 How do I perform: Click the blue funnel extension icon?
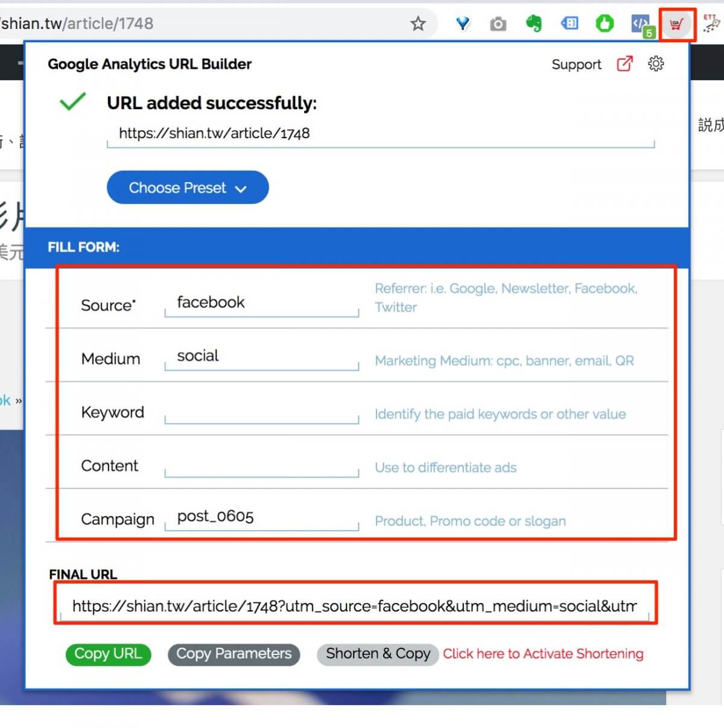click(x=463, y=24)
